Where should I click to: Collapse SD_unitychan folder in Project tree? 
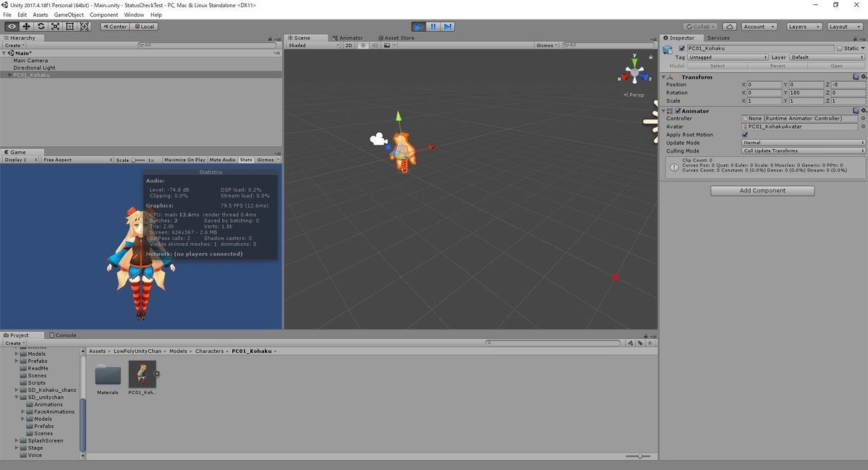(x=17, y=397)
